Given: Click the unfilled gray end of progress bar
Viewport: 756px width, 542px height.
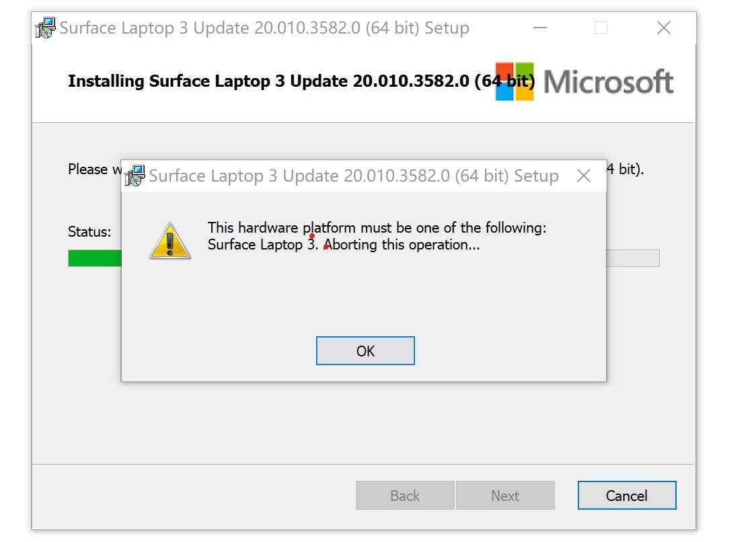Looking at the screenshot, I should point(633,258).
